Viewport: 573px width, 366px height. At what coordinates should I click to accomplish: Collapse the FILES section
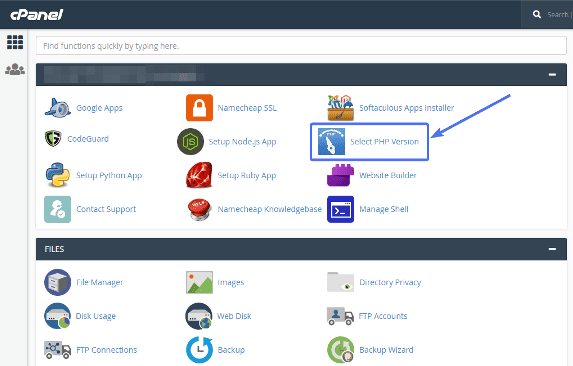552,249
